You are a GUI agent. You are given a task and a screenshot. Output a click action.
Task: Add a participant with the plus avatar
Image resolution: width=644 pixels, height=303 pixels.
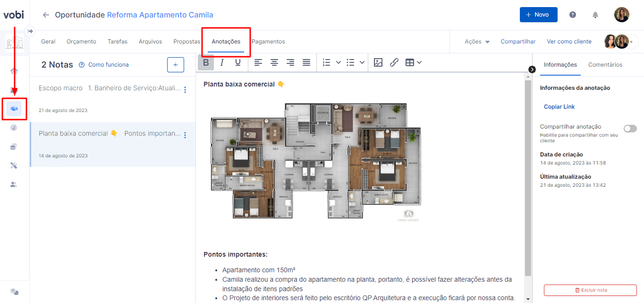[632, 42]
